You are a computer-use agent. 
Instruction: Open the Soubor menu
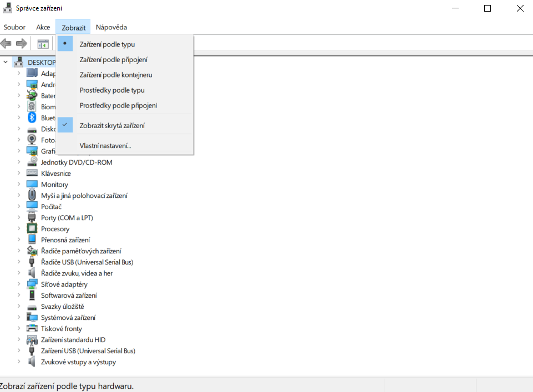[x=14, y=27]
